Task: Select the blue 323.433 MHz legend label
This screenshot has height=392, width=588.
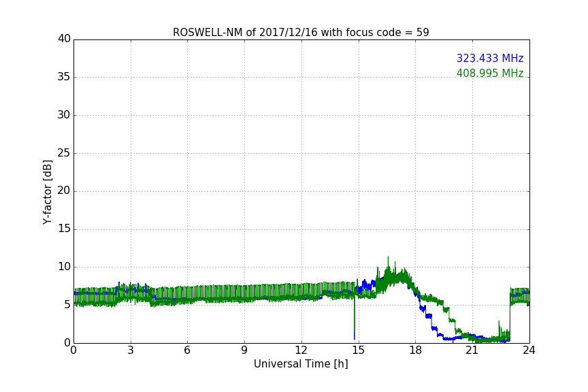Action: [490, 58]
